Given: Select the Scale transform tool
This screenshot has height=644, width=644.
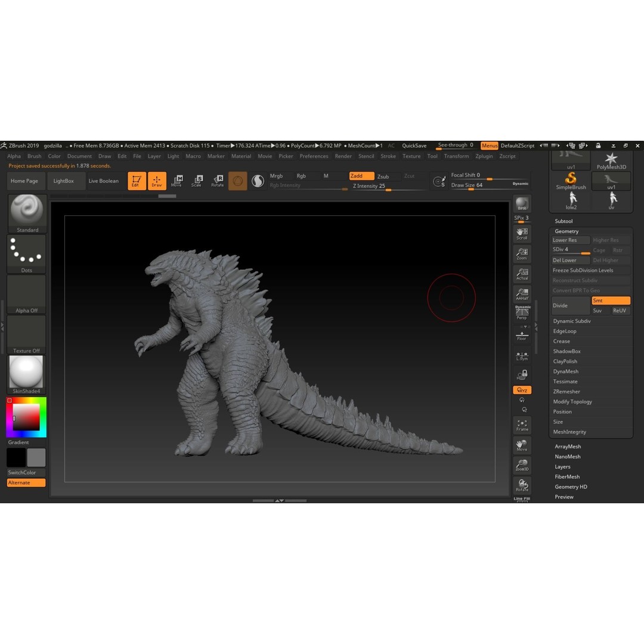Looking at the screenshot, I should point(197,181).
